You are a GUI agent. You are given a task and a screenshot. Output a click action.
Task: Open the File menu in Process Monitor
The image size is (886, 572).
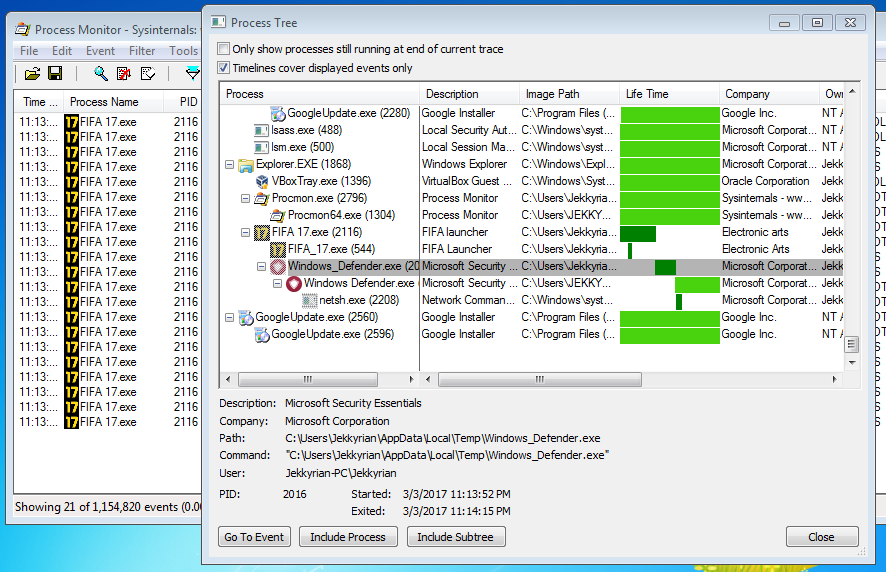point(29,51)
